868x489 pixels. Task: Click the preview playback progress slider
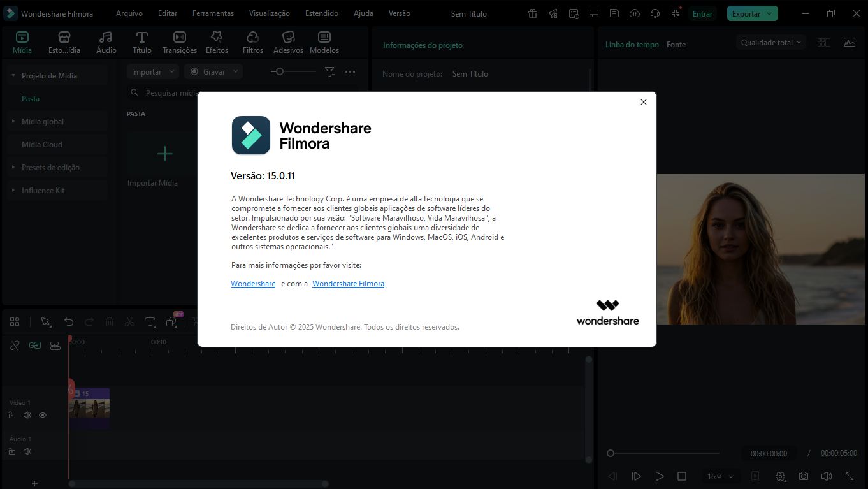(x=663, y=453)
